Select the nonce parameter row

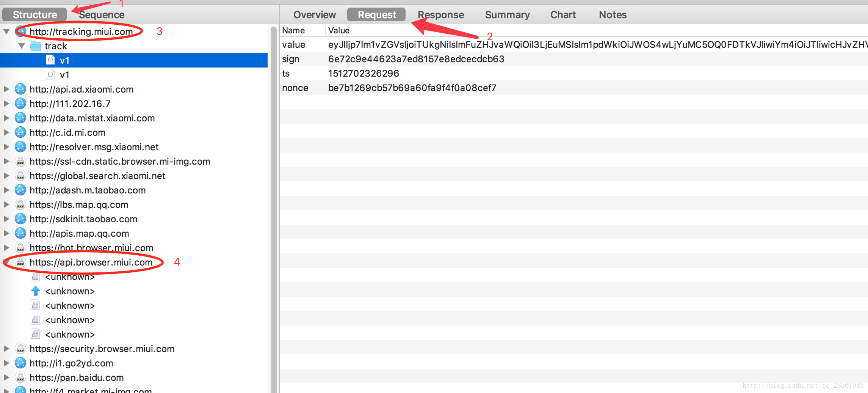[574, 88]
